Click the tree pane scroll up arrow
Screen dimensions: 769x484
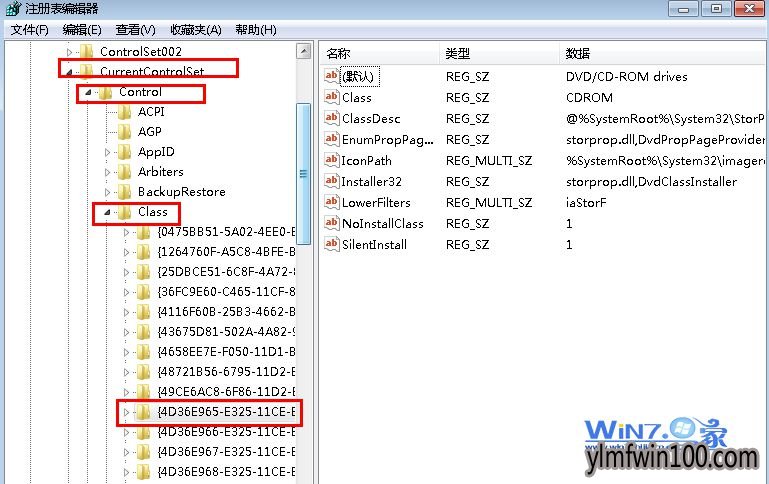pyautogui.click(x=304, y=51)
